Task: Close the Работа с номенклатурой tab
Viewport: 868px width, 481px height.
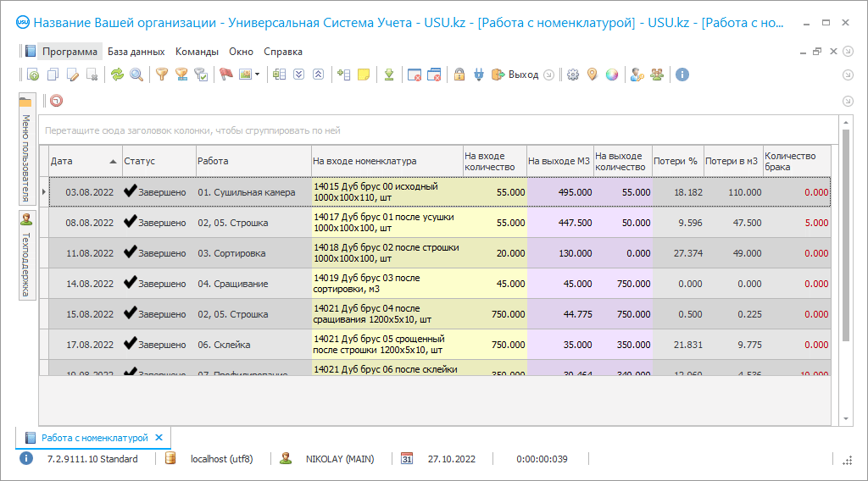Action: [159, 437]
